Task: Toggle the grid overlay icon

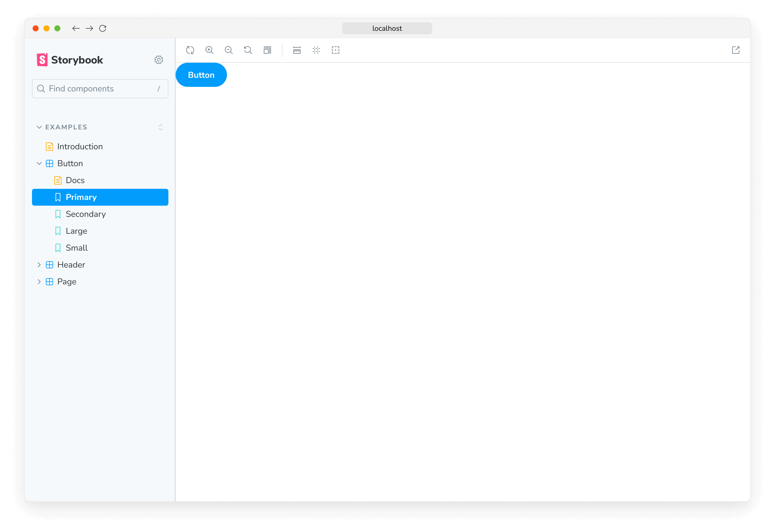Action: pyautogui.click(x=316, y=50)
